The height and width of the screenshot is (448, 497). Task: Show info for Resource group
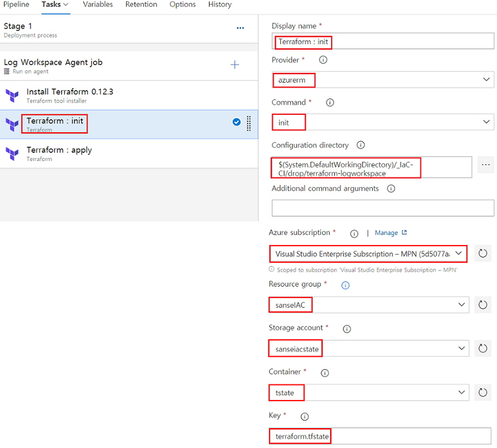pyautogui.click(x=345, y=286)
